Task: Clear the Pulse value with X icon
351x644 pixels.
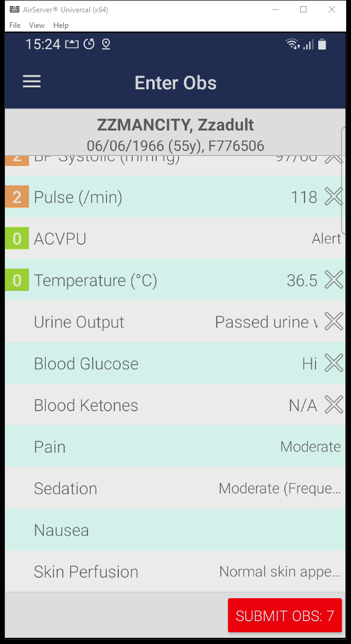Action: tap(334, 197)
